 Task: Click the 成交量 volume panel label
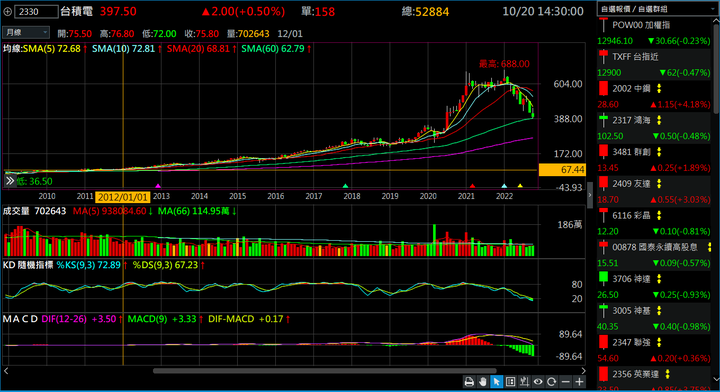[16, 211]
